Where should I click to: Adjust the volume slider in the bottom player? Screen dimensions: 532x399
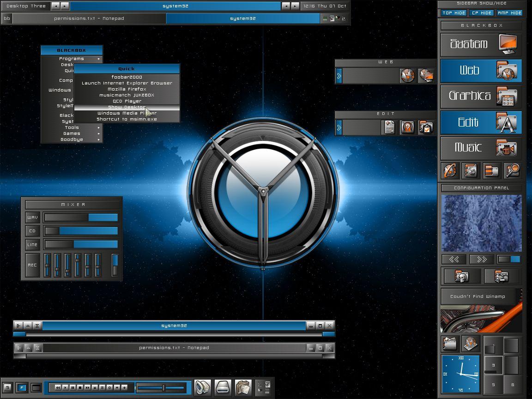[161, 387]
